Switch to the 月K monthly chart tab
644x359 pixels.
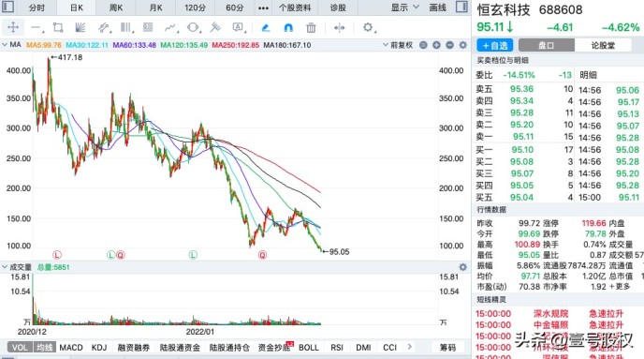pos(155,7)
